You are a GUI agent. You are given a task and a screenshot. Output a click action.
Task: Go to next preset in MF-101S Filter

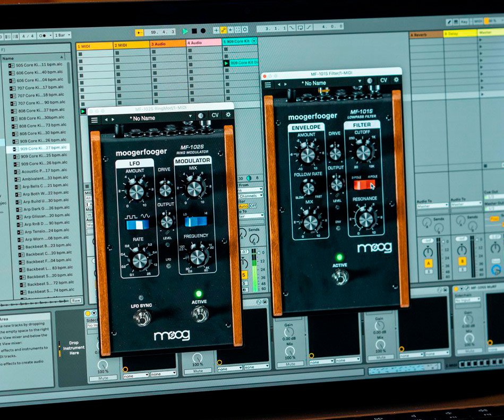pos(285,84)
